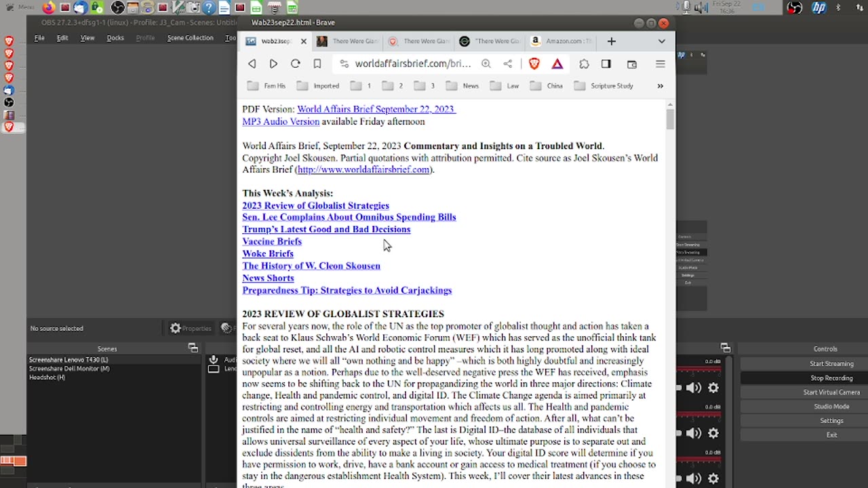The height and width of the screenshot is (488, 868).
Task: Toggle the Brave sidebar panel
Action: 606,64
